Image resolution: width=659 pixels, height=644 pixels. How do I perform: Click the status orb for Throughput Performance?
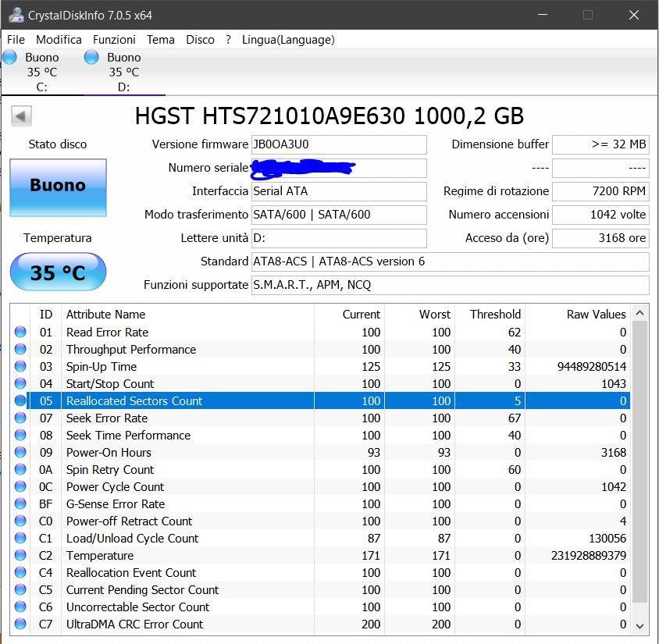pyautogui.click(x=20, y=349)
